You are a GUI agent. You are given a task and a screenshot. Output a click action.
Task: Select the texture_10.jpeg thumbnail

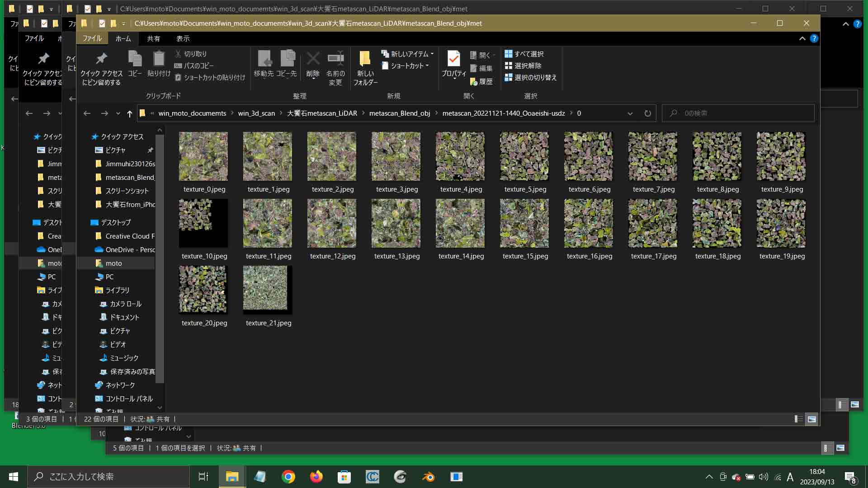(203, 224)
